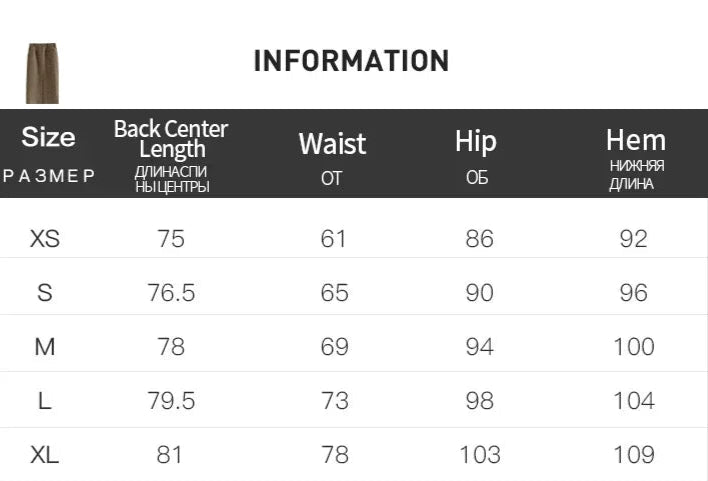Click the hem value 109
708x481 pixels.
click(x=634, y=455)
